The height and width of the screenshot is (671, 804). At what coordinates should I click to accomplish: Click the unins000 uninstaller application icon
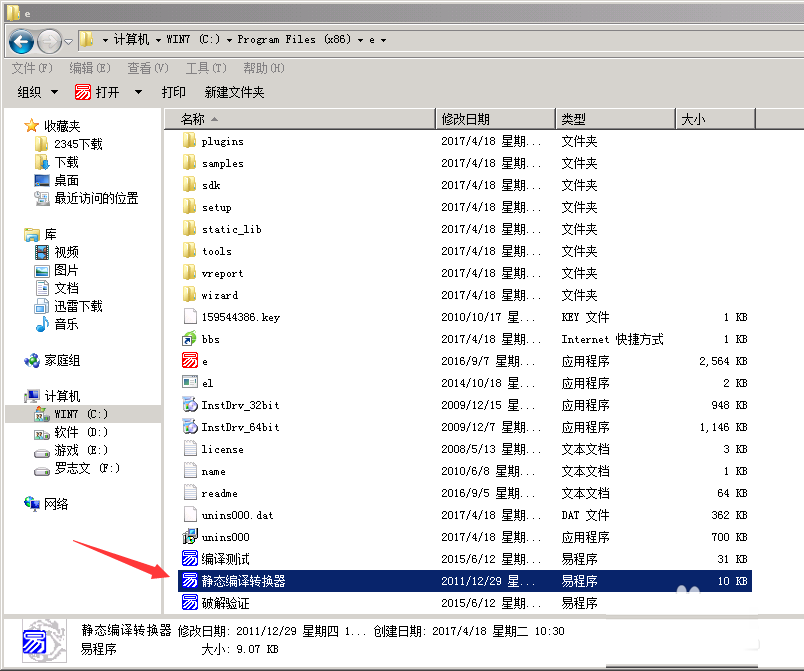click(189, 537)
